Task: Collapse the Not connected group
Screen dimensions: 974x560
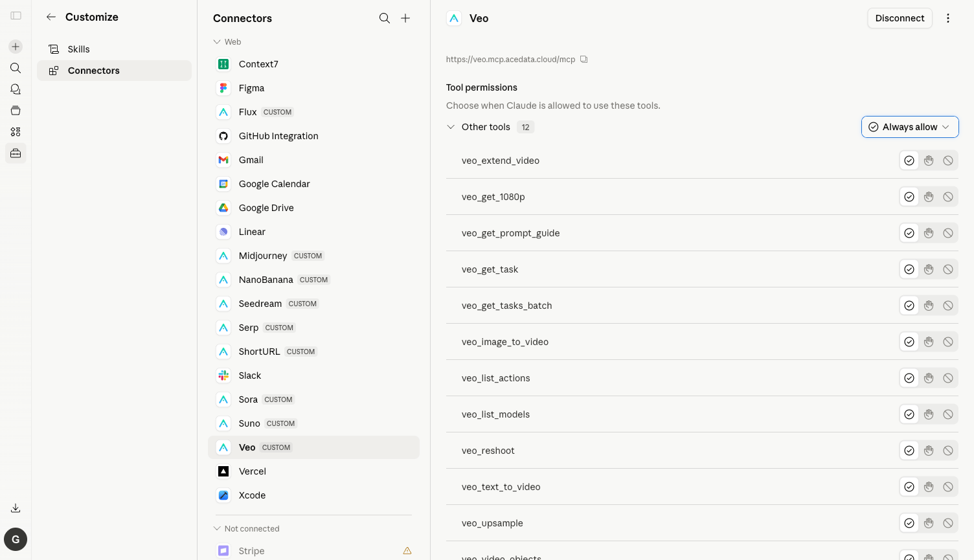Action: tap(217, 529)
